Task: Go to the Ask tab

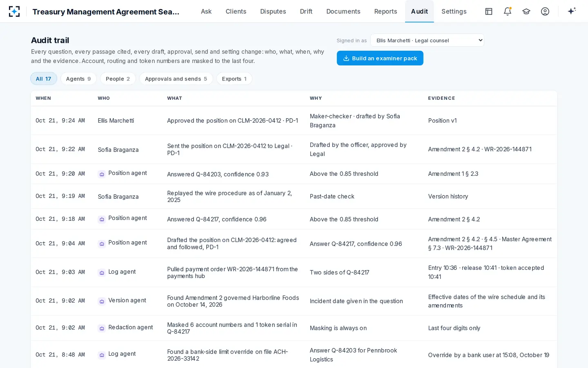Action: [x=206, y=11]
